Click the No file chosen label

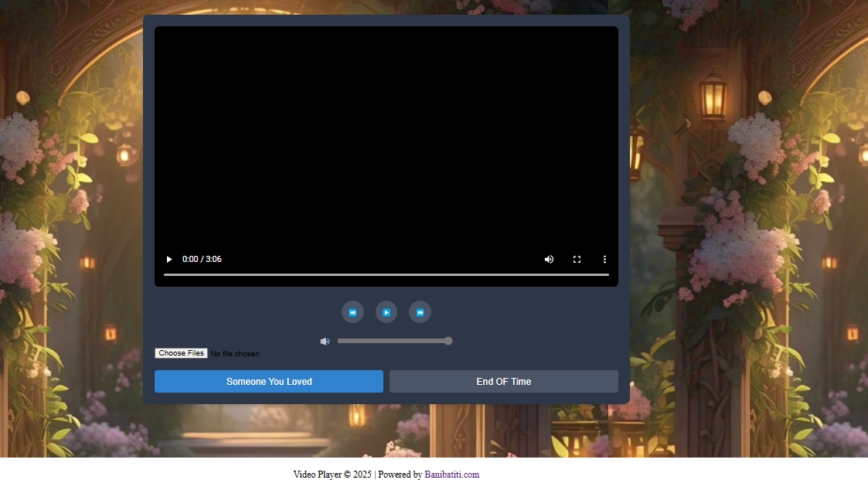coord(235,354)
